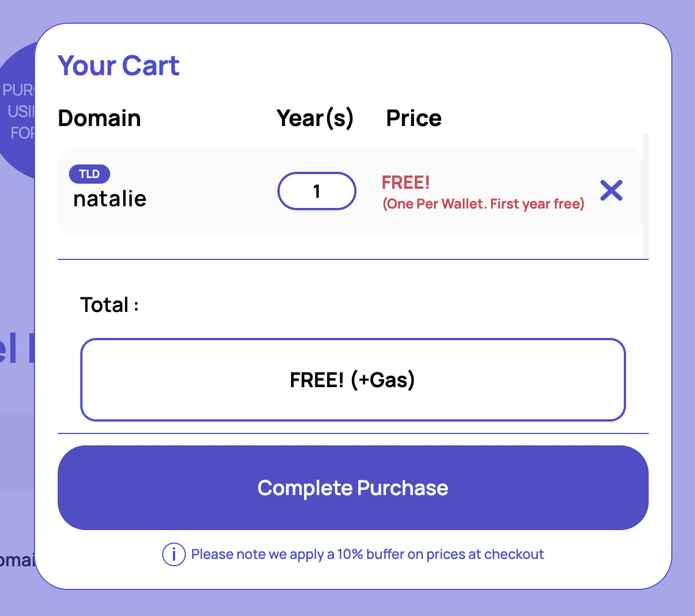The height and width of the screenshot is (616, 695).
Task: Click the Year(s) column header
Action: (315, 118)
